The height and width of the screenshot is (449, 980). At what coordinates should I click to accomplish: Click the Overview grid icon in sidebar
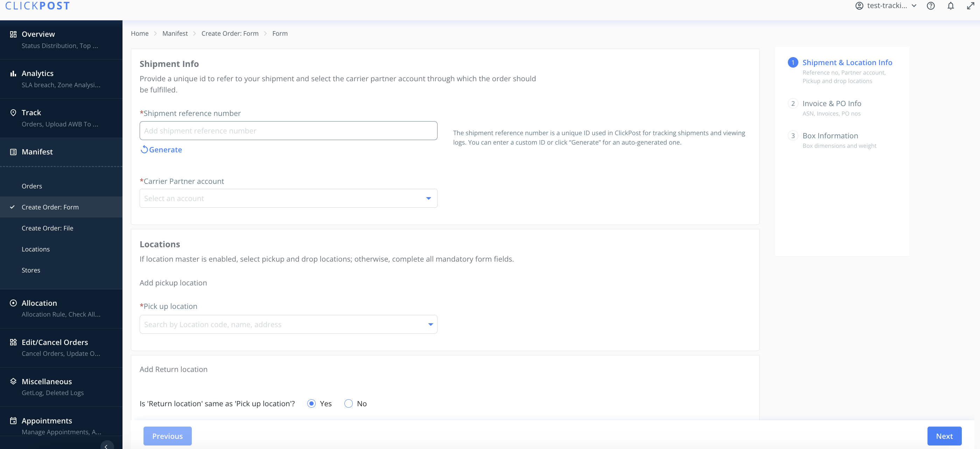tap(13, 34)
